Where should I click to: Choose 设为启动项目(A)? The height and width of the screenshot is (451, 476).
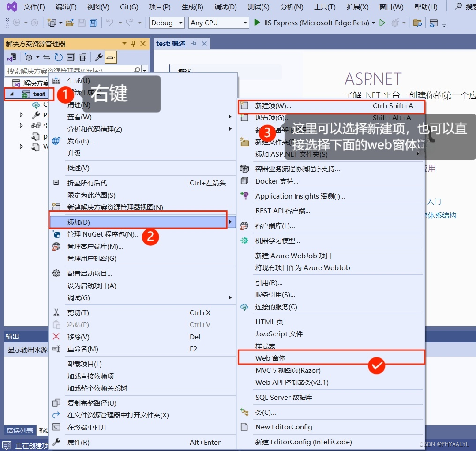[142, 286]
